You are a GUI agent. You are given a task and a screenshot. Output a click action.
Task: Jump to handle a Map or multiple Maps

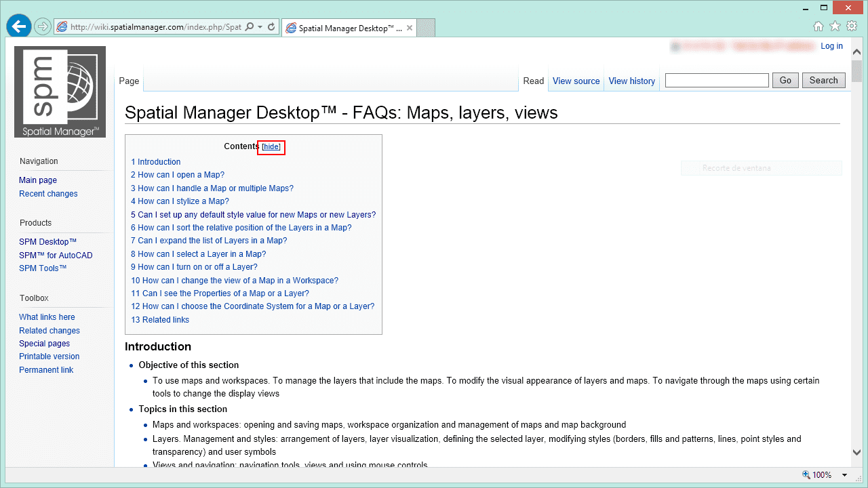pos(212,188)
